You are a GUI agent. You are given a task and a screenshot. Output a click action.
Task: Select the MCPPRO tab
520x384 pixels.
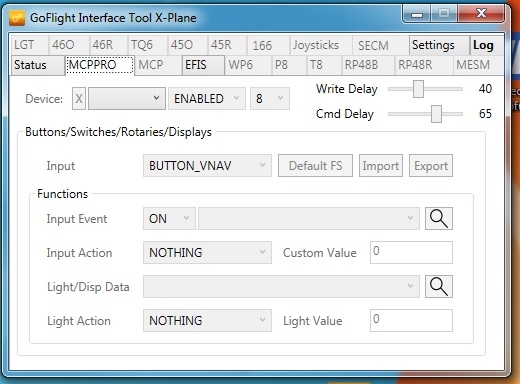[x=100, y=65]
